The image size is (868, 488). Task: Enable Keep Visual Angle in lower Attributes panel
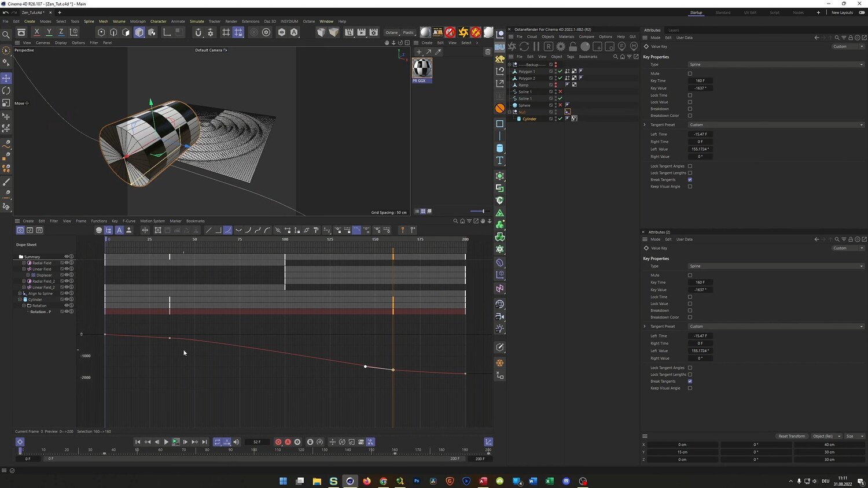[690, 388]
